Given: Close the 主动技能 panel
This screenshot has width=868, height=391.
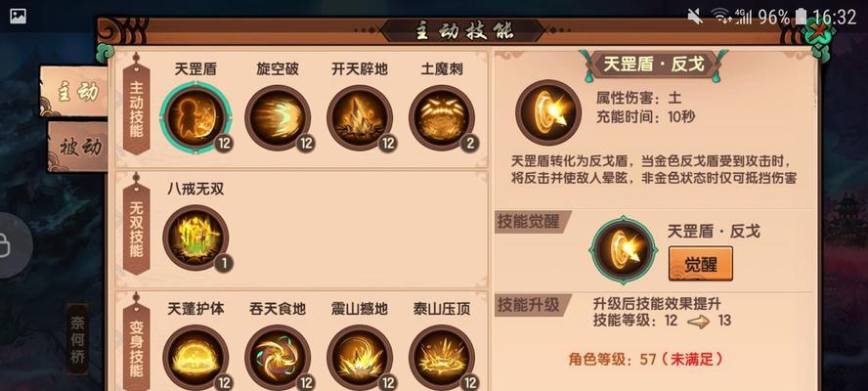Looking at the screenshot, I should click(817, 30).
